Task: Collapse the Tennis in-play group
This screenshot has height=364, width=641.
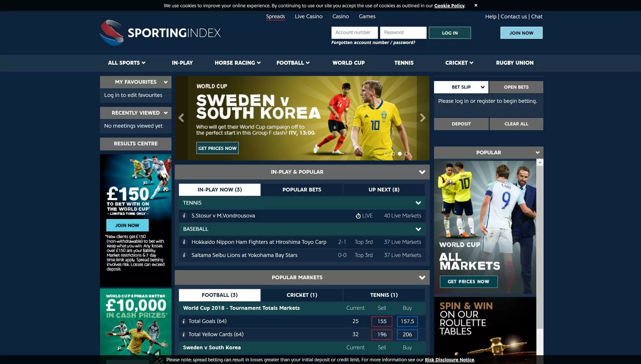Action: [418, 203]
